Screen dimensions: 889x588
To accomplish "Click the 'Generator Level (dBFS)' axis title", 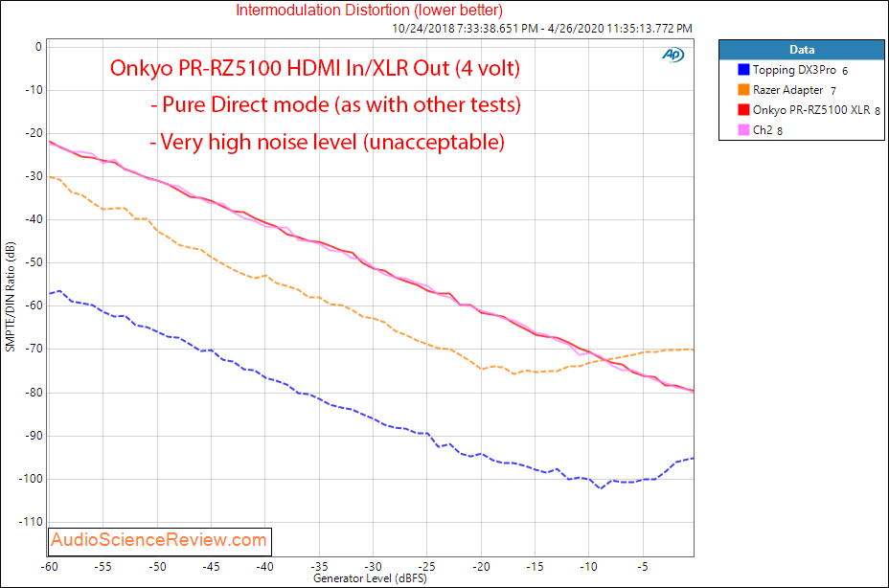I will click(x=370, y=578).
